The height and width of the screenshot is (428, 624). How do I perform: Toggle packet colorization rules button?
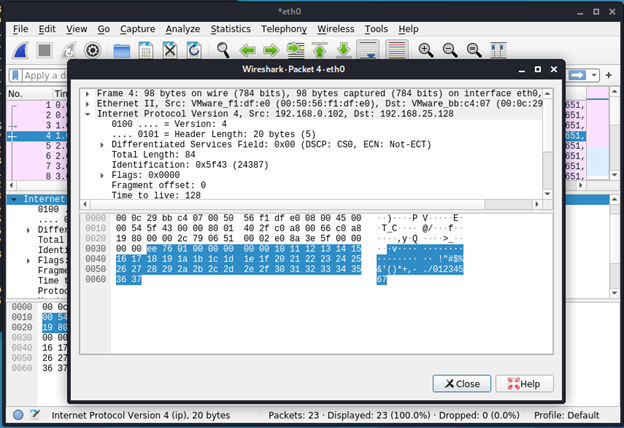tap(397, 50)
